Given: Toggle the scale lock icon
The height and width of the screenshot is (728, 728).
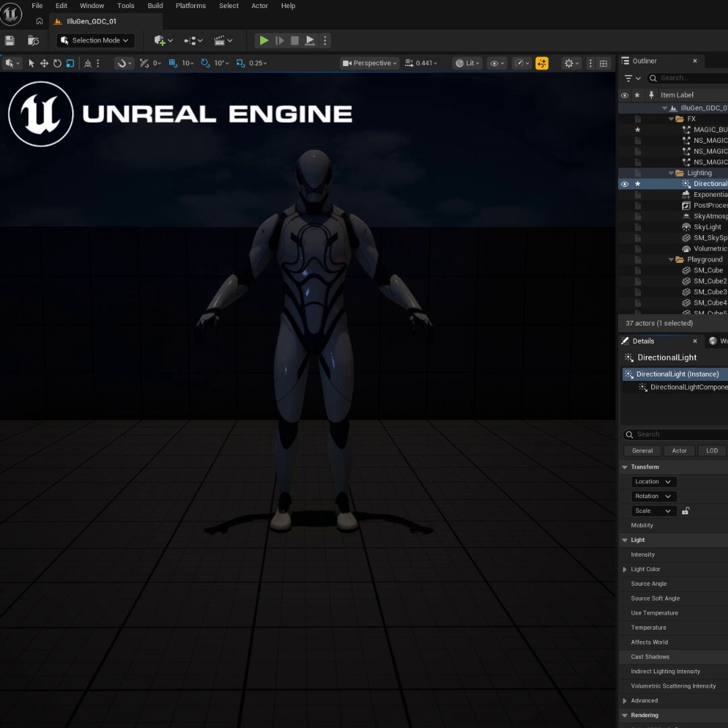Looking at the screenshot, I should click(686, 511).
